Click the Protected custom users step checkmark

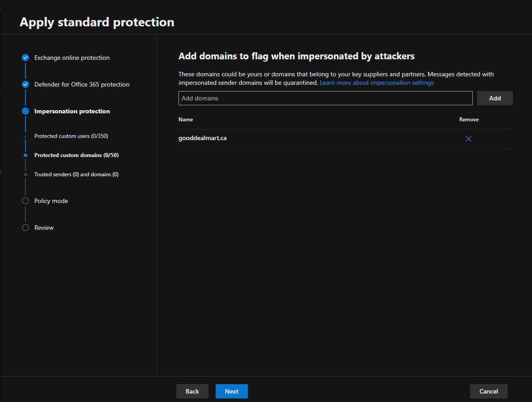click(25, 136)
